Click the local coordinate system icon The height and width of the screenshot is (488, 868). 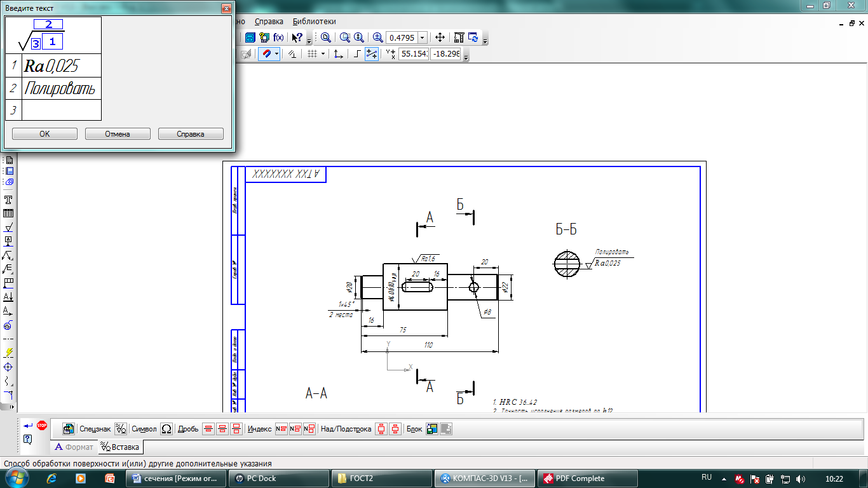click(x=338, y=54)
